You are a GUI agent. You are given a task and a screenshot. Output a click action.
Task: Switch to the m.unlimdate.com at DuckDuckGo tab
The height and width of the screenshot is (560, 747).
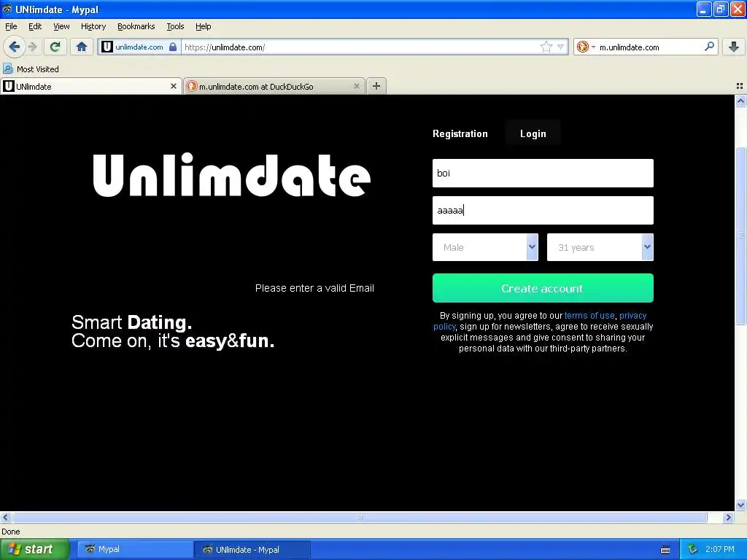point(274,86)
